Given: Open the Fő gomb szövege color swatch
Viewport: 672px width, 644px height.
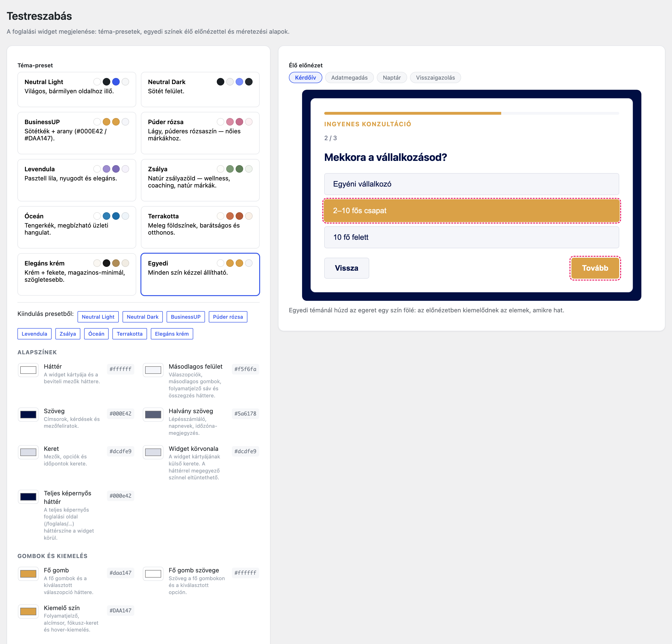Looking at the screenshot, I should (x=153, y=574).
